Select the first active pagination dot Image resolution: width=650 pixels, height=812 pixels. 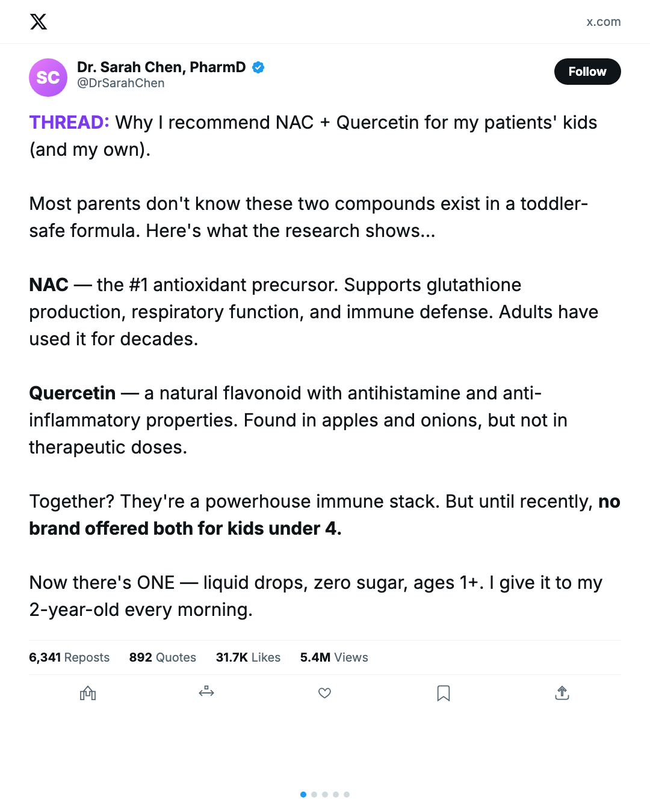click(x=303, y=795)
